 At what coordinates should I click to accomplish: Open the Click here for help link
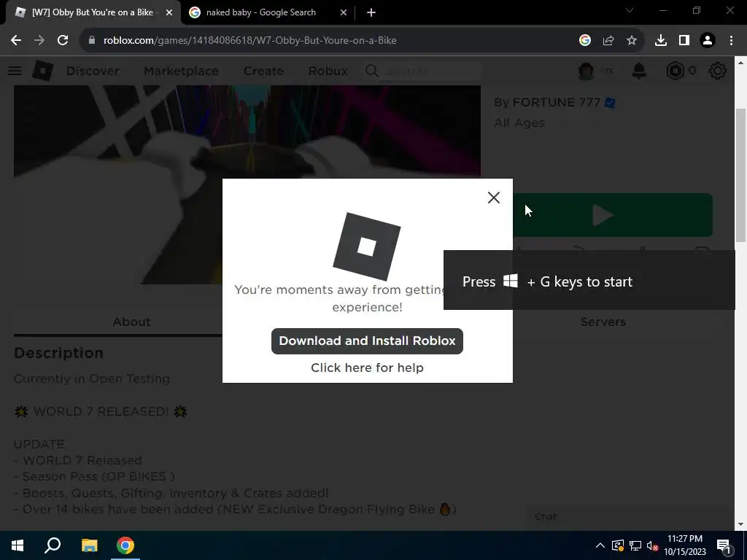[367, 367]
